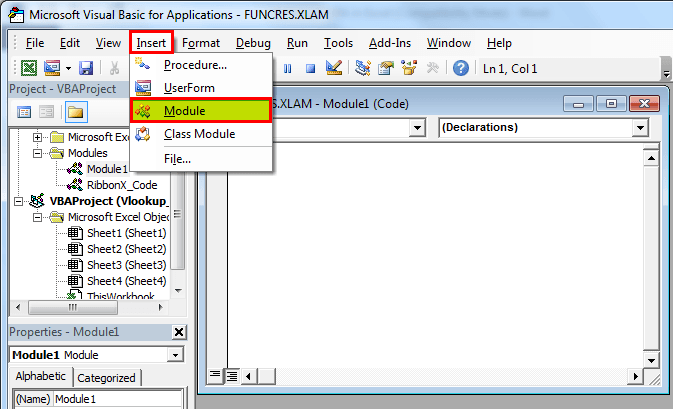
Task: Open Object Browser toolbar icon
Action: click(409, 68)
